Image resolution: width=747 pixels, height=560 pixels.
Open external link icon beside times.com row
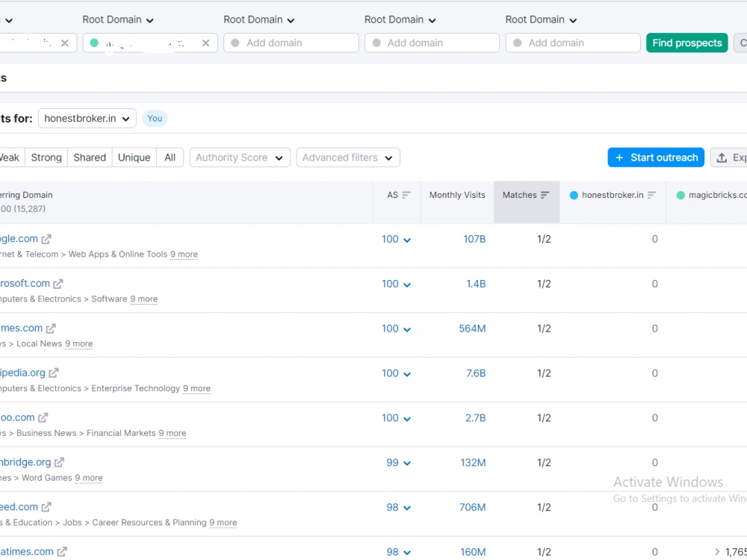click(51, 329)
